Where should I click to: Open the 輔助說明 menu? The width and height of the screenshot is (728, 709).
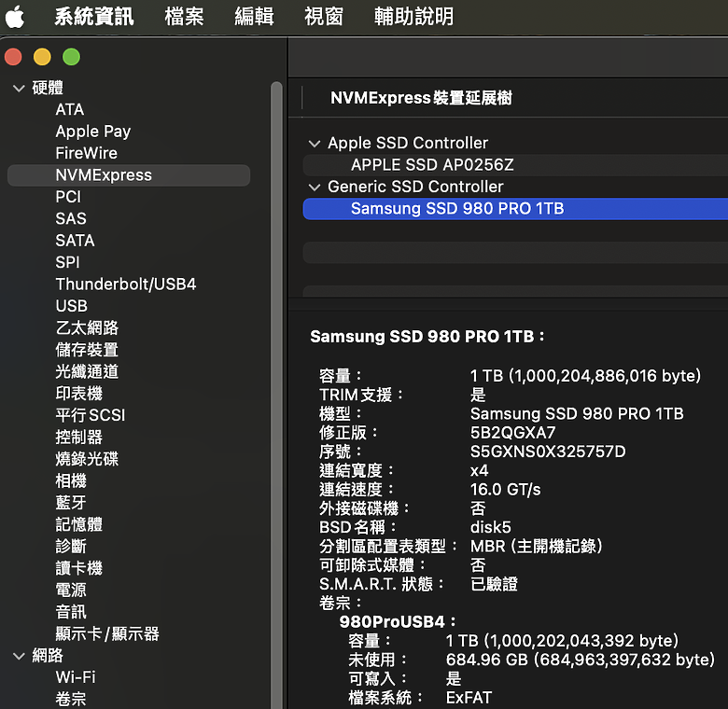(413, 17)
